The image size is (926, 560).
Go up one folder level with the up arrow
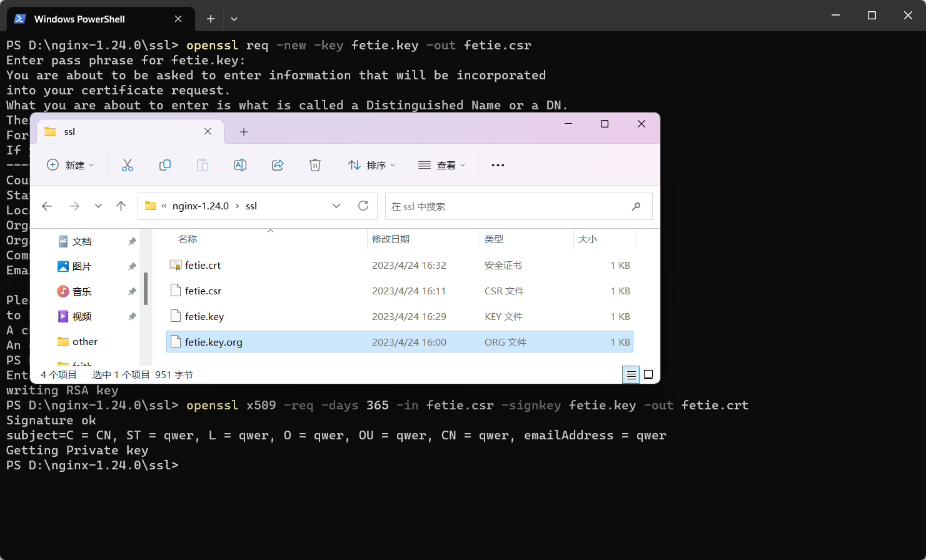pos(121,206)
